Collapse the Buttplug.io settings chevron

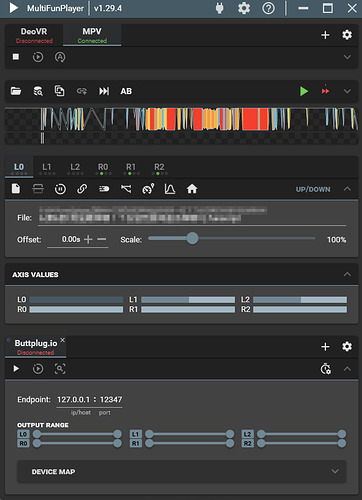coord(347,369)
